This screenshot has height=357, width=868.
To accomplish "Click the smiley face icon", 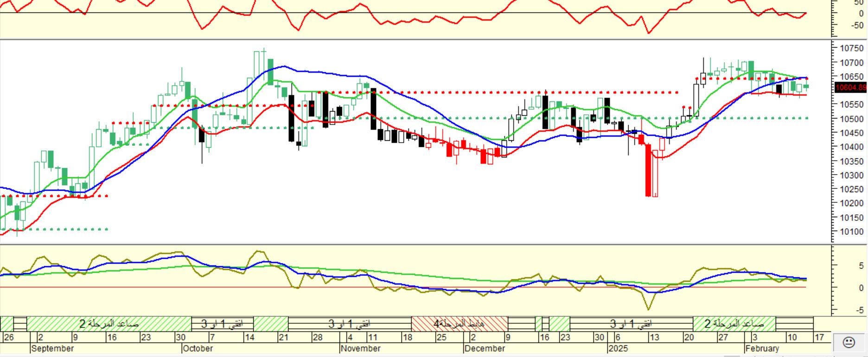I will (849, 343).
